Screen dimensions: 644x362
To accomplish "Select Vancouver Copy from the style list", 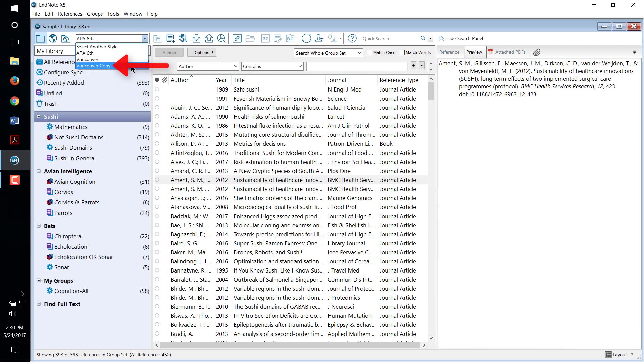I will click(x=94, y=66).
